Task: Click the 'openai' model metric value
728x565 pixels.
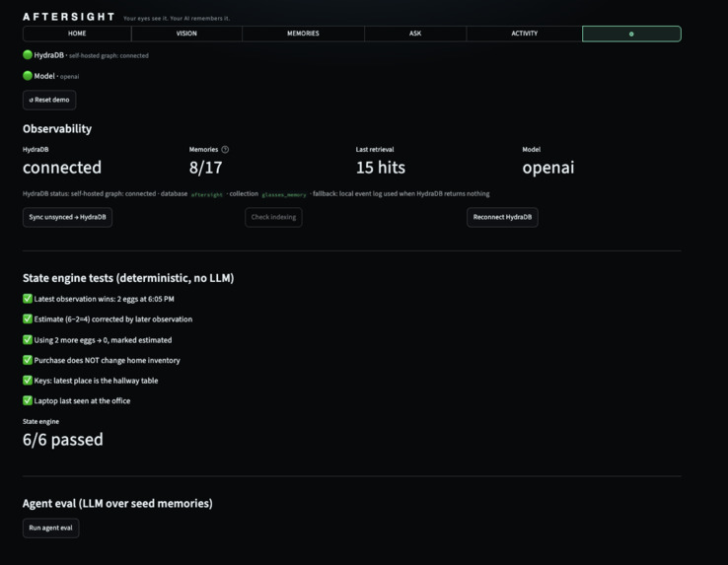Action: click(x=548, y=168)
